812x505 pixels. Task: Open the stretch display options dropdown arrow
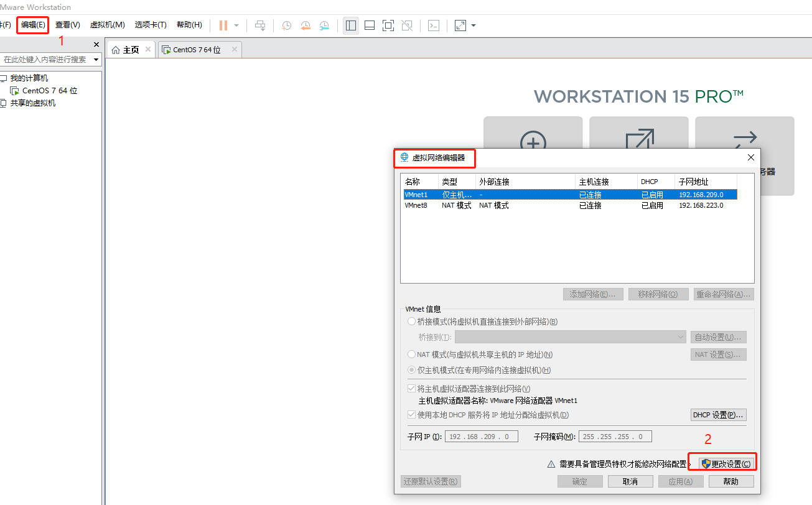pyautogui.click(x=474, y=25)
